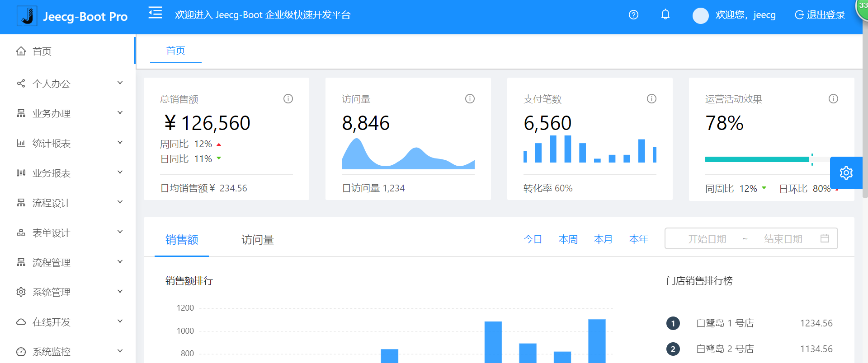The width and height of the screenshot is (868, 363).
Task: Click the dashboard icon beside 系统监控
Action: 21,352
